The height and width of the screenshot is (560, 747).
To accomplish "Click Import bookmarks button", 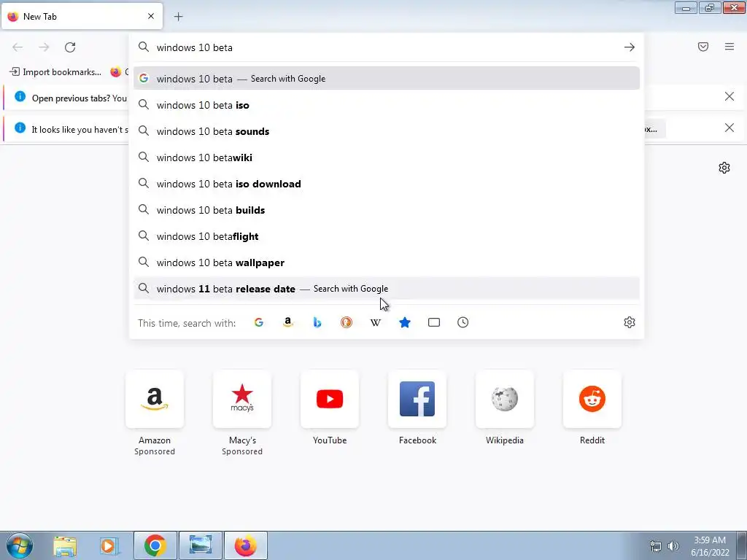I will pos(55,72).
